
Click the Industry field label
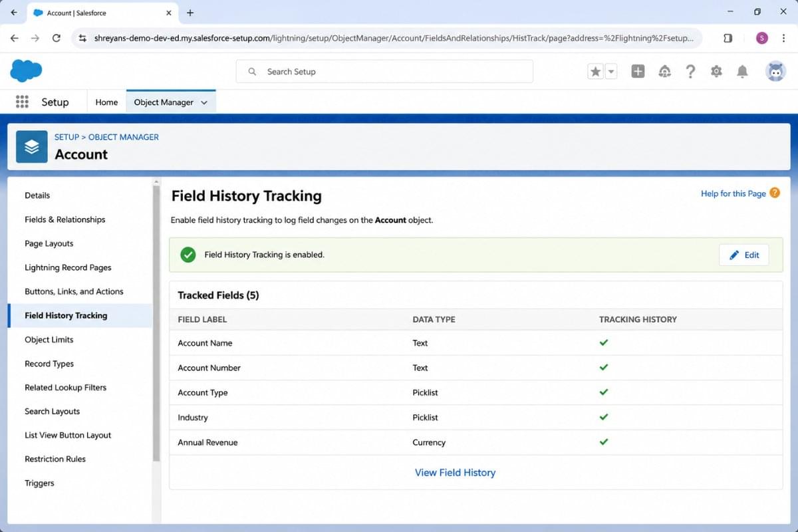point(193,418)
